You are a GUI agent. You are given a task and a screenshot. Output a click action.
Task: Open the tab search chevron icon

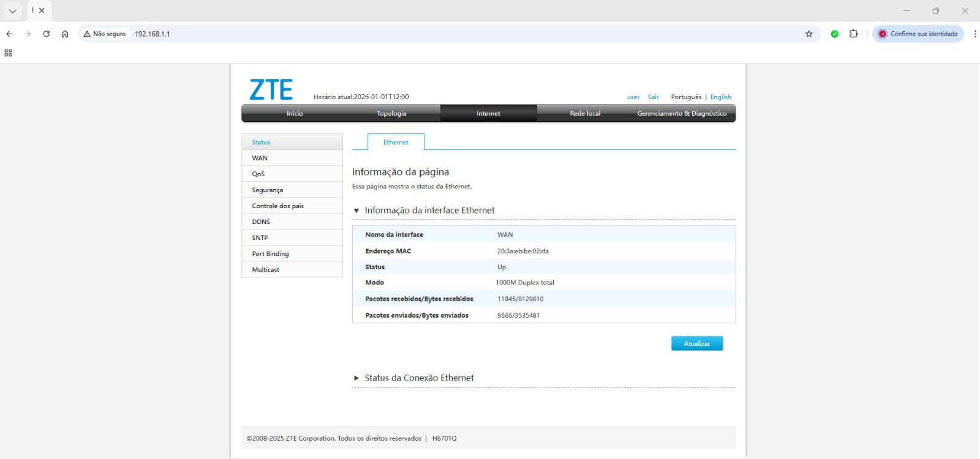(12, 10)
